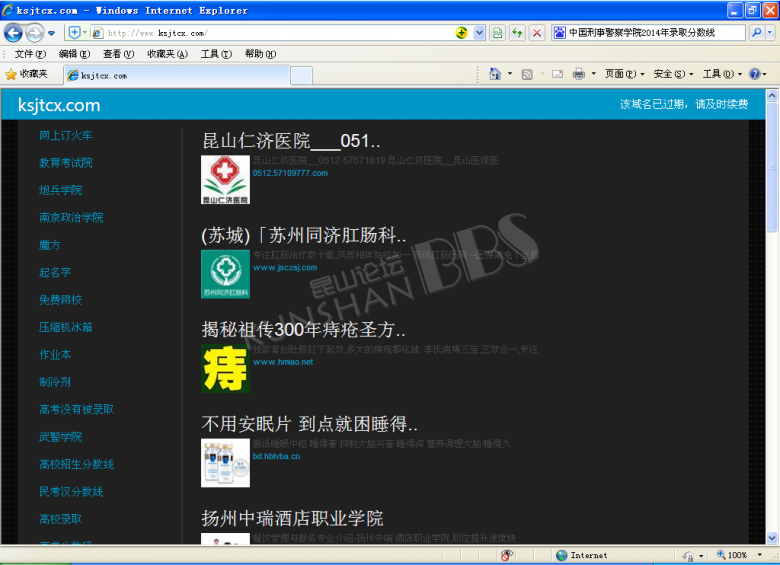Image resolution: width=780 pixels, height=565 pixels.
Task: Select the ksjtcx.com browser tab
Action: [177, 75]
